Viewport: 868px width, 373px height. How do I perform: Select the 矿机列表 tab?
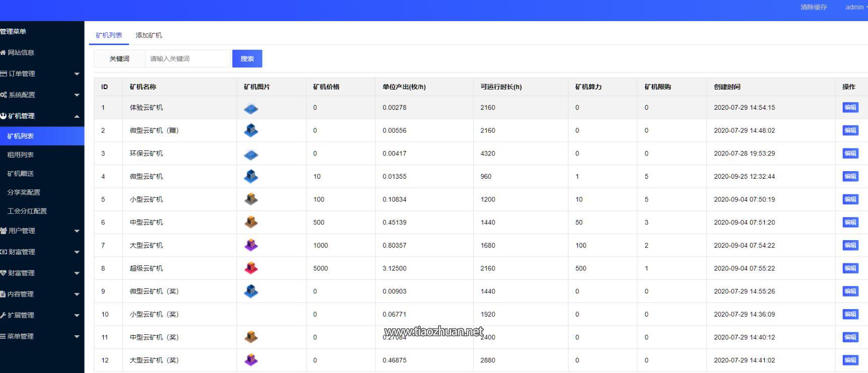109,35
